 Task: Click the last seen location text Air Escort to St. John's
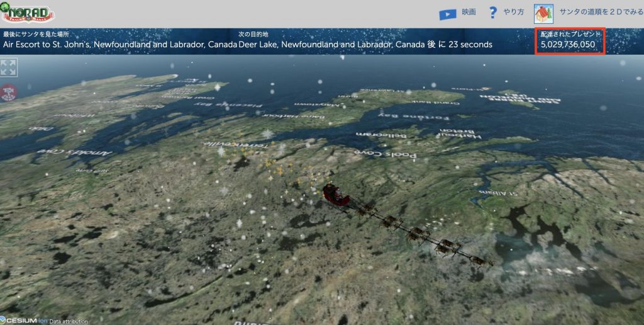coord(120,45)
